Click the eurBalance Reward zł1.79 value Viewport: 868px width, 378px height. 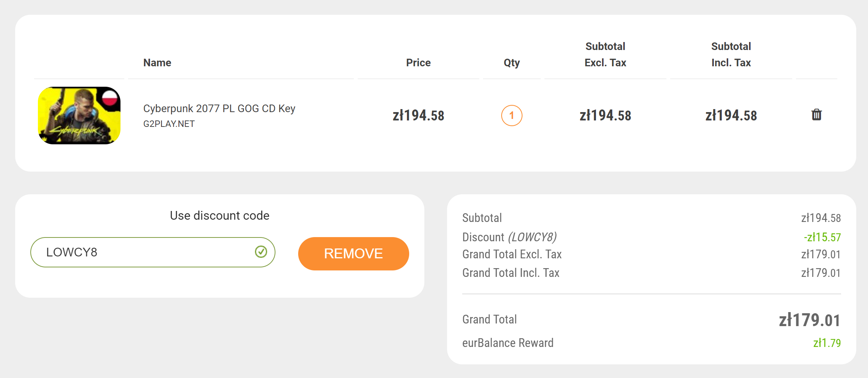click(827, 343)
